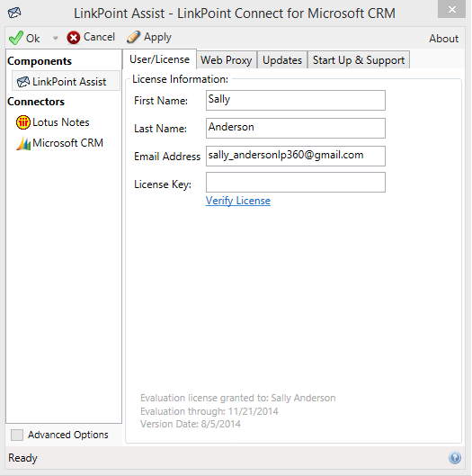Click the Verify License link
The height and width of the screenshot is (476, 472).
point(238,201)
